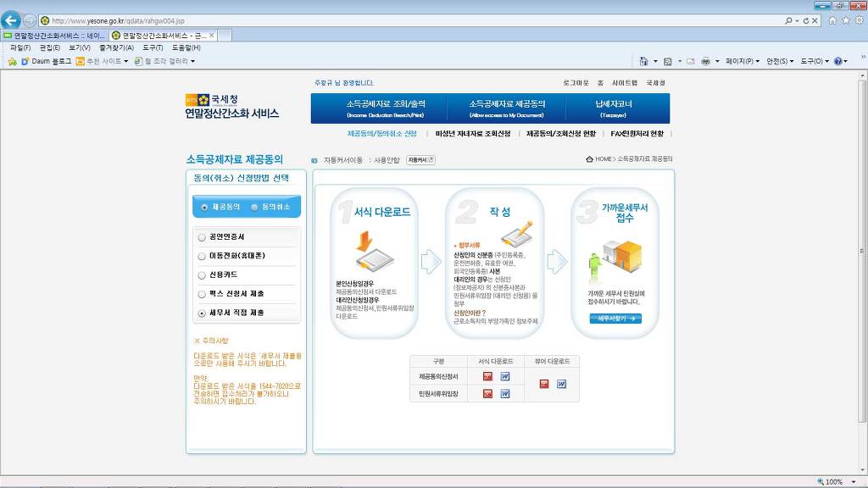Open 미성년 자녀자료 조회신청 submenu
This screenshot has height=488, width=868.
(x=473, y=134)
